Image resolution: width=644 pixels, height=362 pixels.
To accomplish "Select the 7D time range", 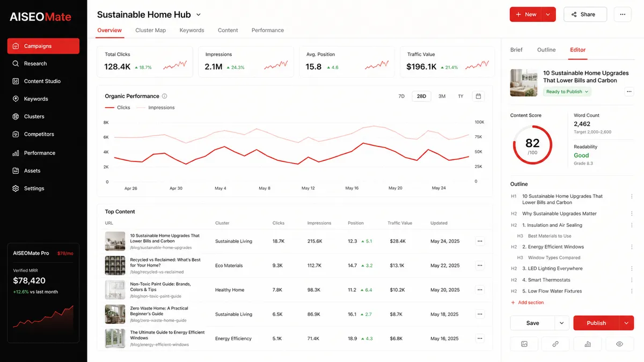I will (401, 97).
